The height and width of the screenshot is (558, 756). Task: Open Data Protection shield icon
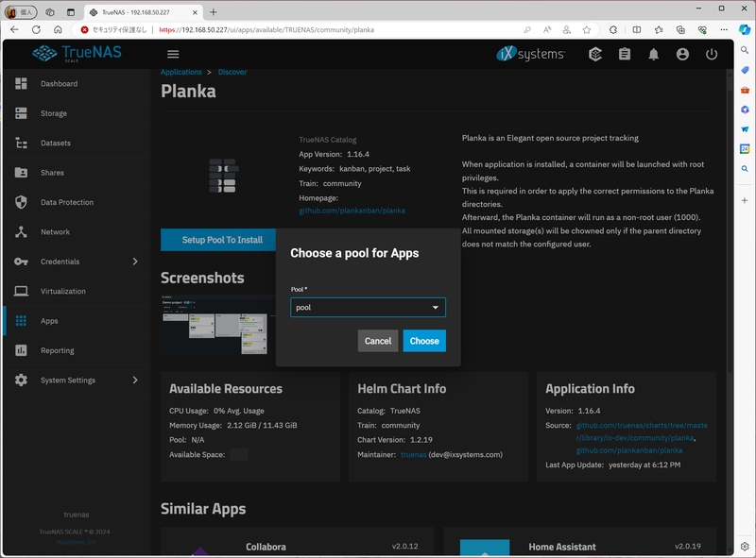tap(21, 202)
